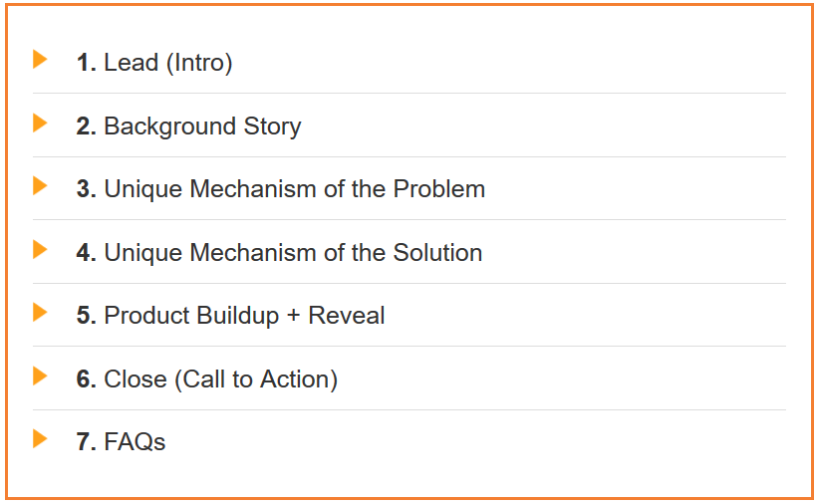This screenshot has height=504, width=817.
Task: Open the Close (Call to Action) arrow icon
Action: pos(40,376)
